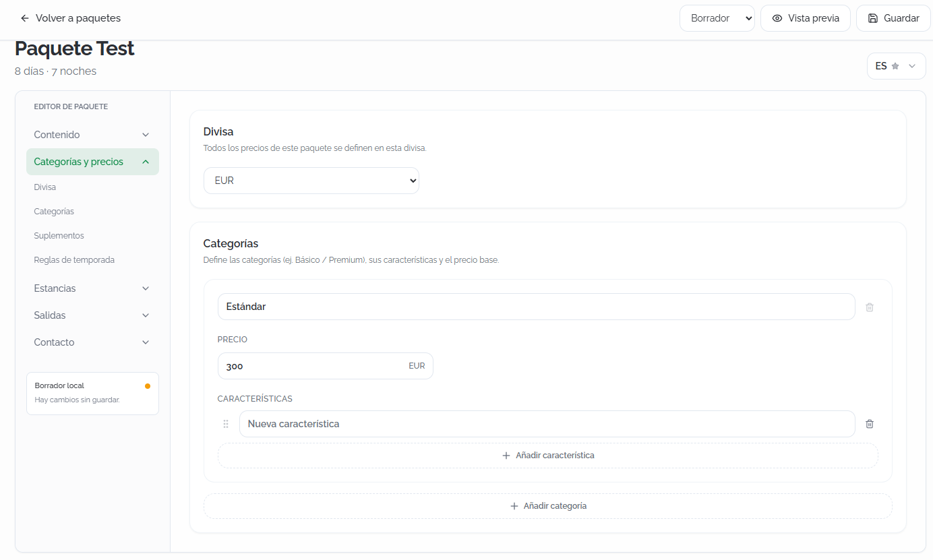Open the Salidas menu item

click(92, 315)
